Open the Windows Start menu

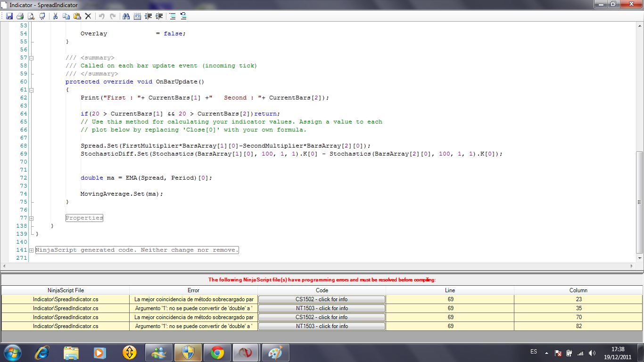(x=12, y=352)
